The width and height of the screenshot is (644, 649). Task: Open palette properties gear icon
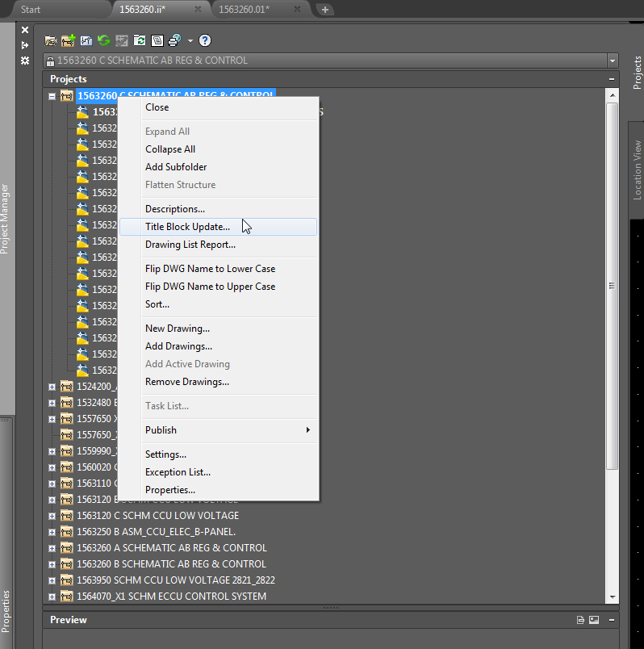pos(25,61)
